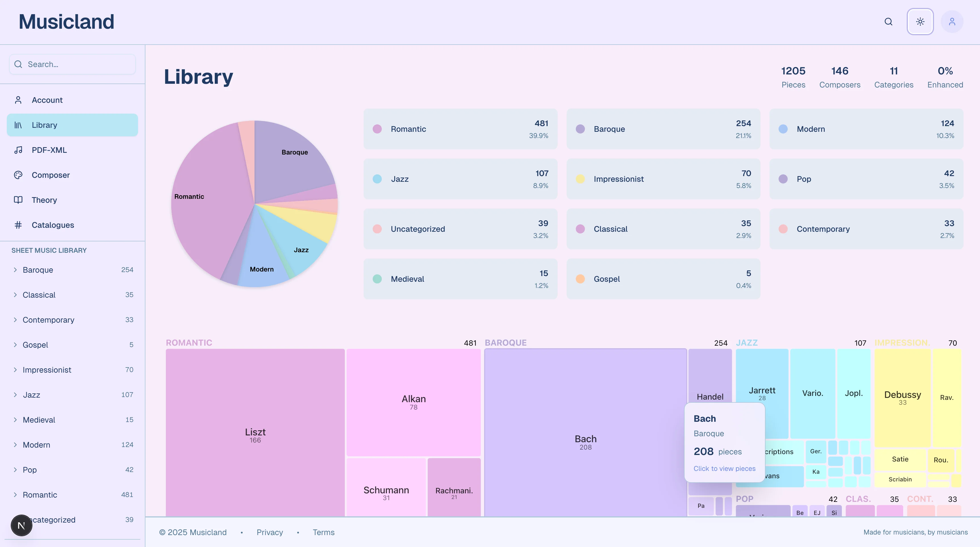
Task: Click the user profile icon top right
Action: (952, 22)
